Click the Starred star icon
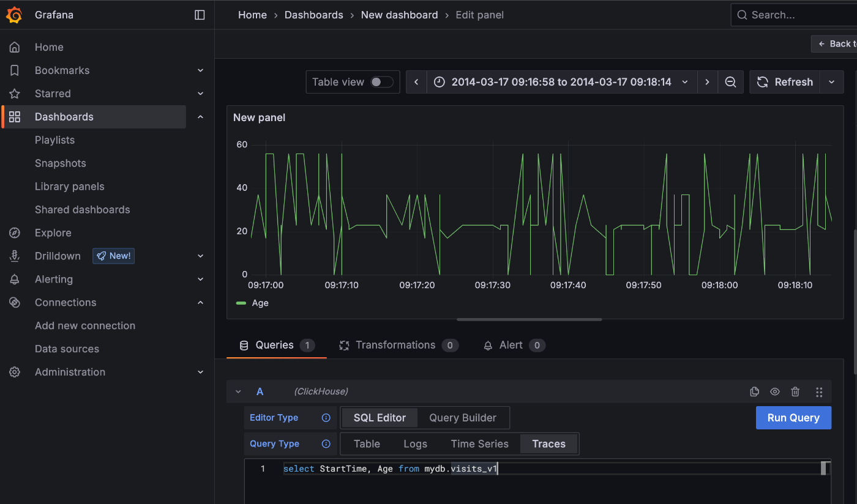857x504 pixels. click(15, 94)
